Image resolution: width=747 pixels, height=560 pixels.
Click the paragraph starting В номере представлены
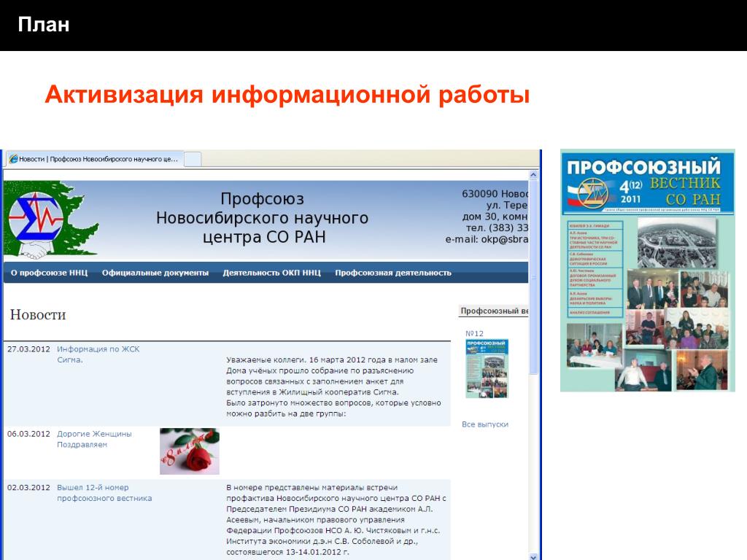click(x=336, y=520)
